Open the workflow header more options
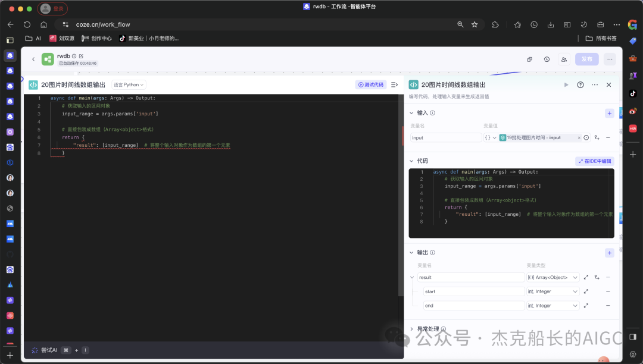 click(610, 59)
